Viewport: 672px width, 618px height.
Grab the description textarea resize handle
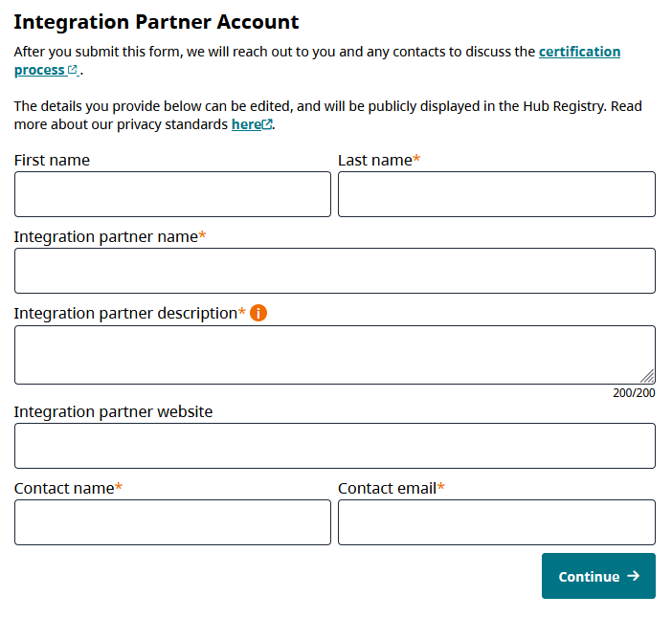[648, 377]
